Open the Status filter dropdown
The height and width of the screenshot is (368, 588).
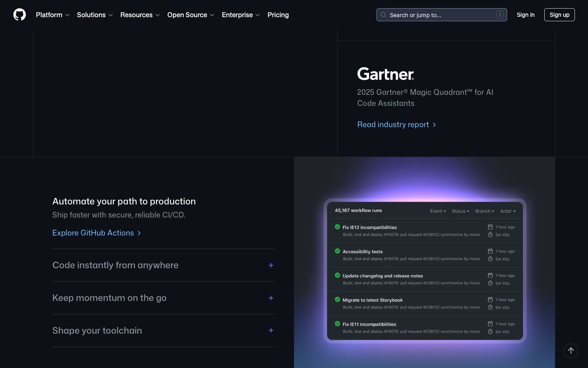[460, 211]
